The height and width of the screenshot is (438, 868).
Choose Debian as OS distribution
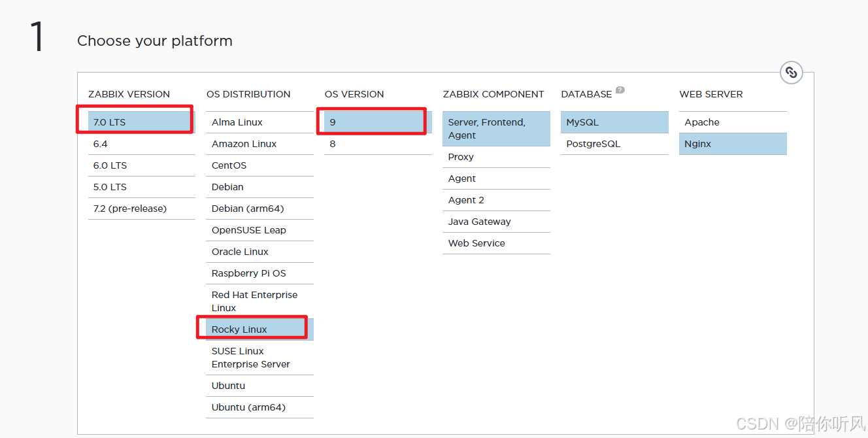tap(260, 187)
